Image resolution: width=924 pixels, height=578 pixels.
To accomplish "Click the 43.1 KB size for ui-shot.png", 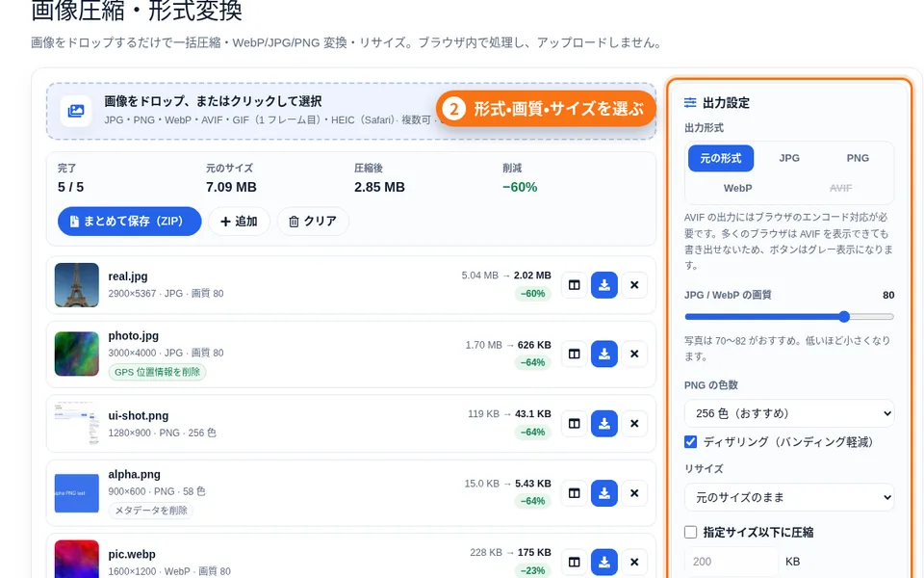I will pyautogui.click(x=533, y=414).
